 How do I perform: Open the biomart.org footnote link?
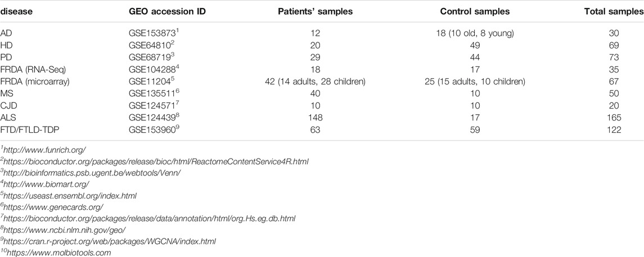tap(45, 184)
